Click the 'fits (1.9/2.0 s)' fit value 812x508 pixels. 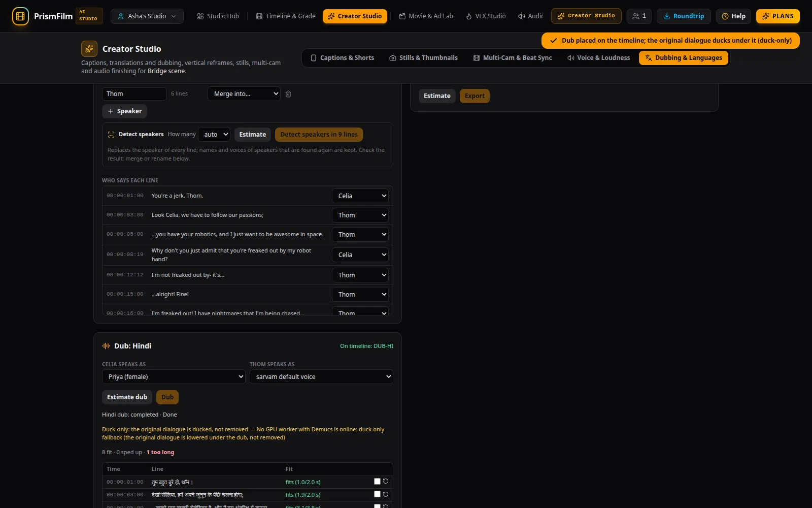(x=303, y=495)
